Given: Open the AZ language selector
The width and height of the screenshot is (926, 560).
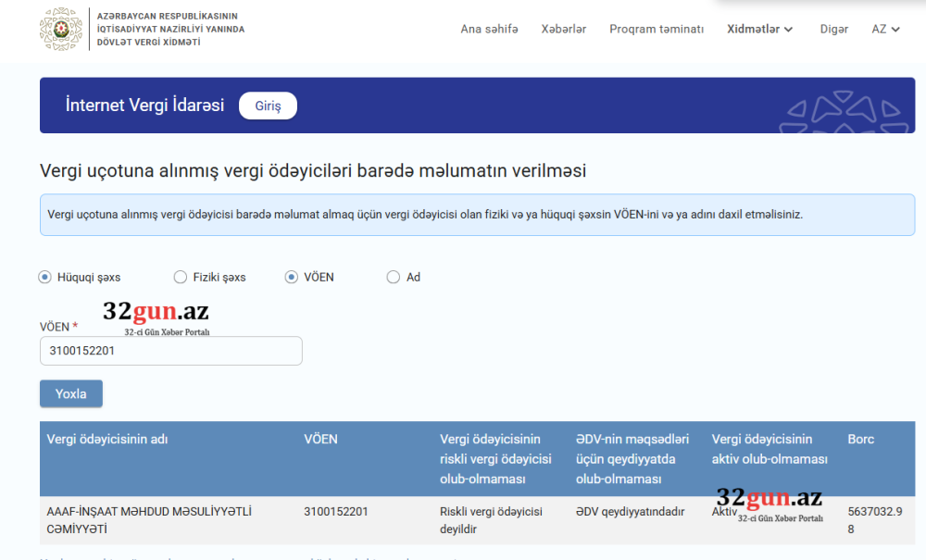Looking at the screenshot, I should point(885,29).
